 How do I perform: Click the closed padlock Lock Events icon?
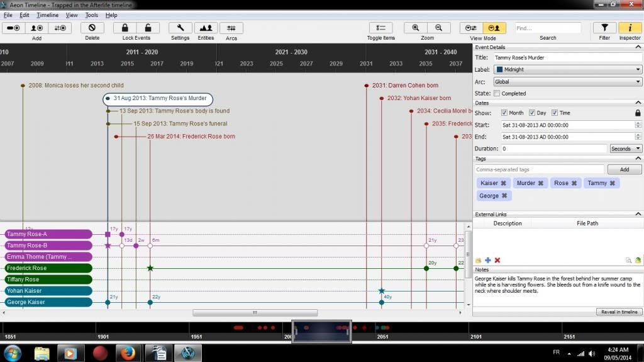tap(125, 28)
